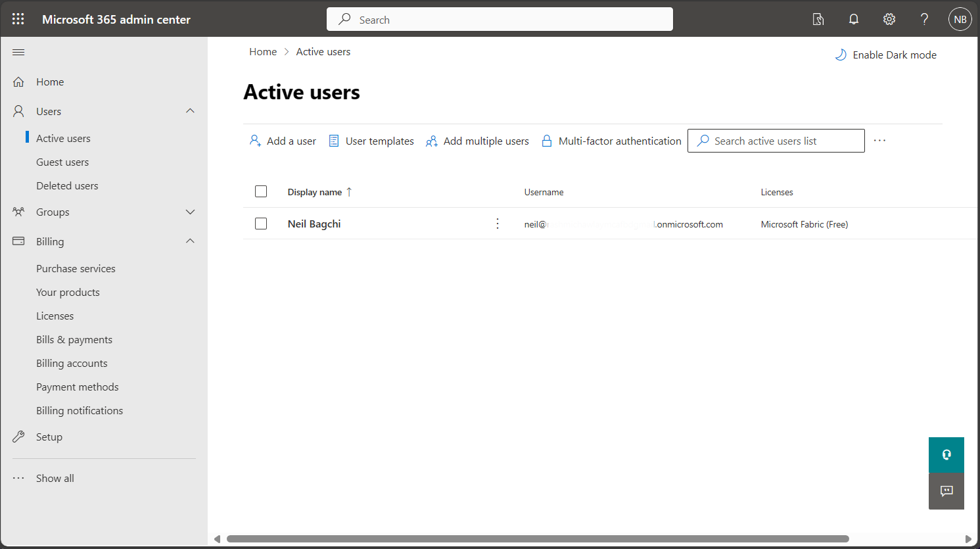
Task: Click the Add a user person icon
Action: (255, 141)
